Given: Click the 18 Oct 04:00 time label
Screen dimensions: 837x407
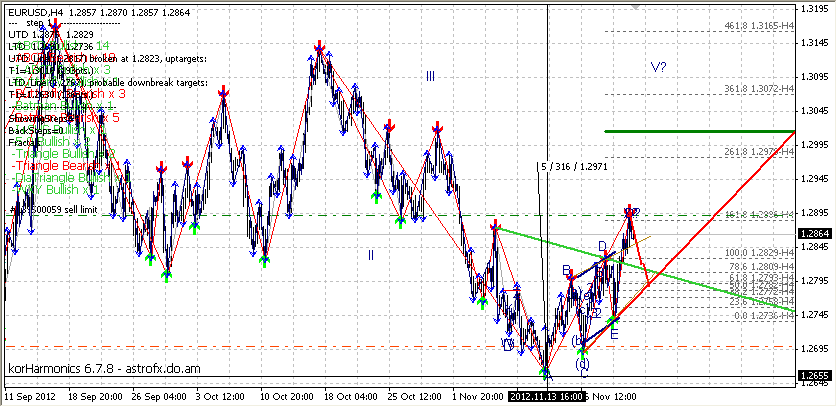Looking at the screenshot, I should click(x=351, y=397).
